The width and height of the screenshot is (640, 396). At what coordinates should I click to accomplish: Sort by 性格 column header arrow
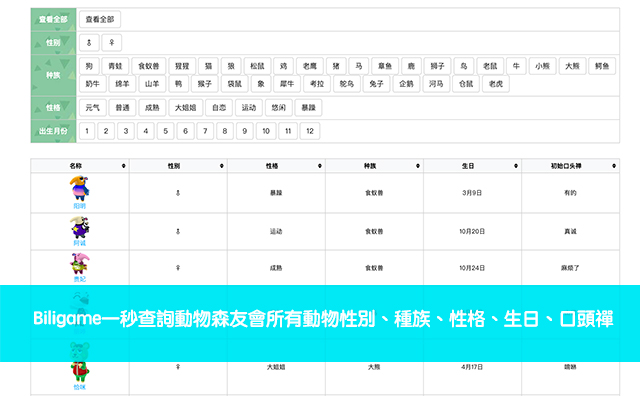point(320,166)
